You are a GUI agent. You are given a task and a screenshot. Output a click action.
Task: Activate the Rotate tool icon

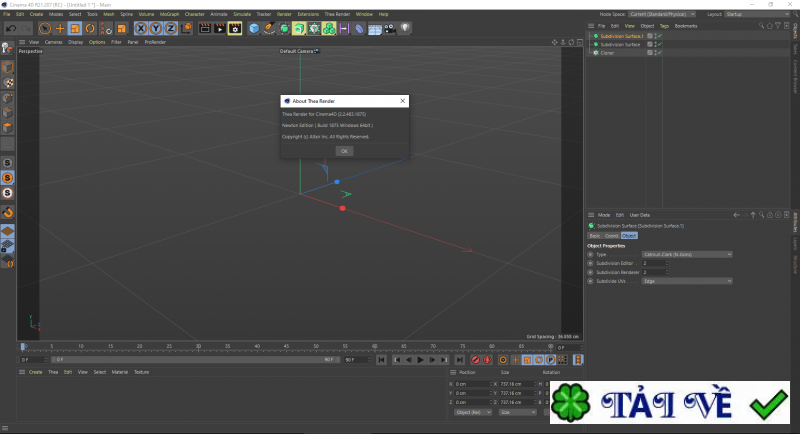pyautogui.click(x=90, y=28)
